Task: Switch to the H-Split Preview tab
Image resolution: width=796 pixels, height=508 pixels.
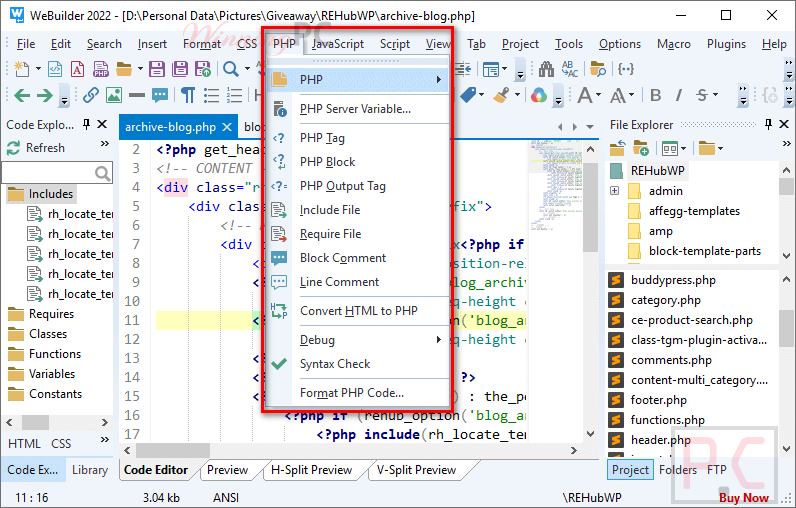Action: point(311,470)
